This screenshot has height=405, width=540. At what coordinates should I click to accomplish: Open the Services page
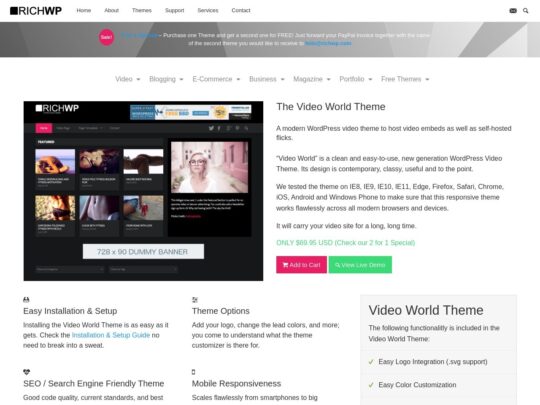[x=208, y=11]
